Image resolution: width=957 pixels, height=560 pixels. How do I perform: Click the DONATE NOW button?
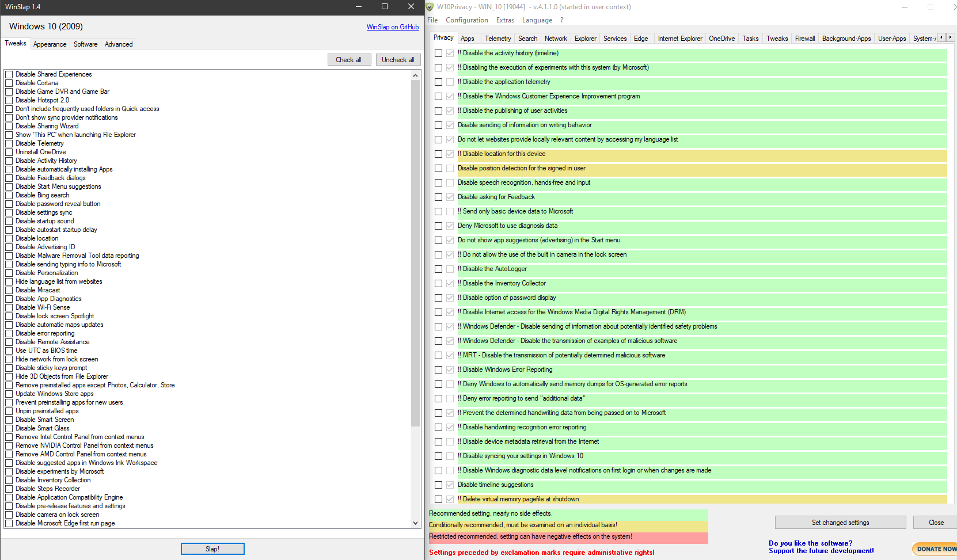(x=936, y=549)
